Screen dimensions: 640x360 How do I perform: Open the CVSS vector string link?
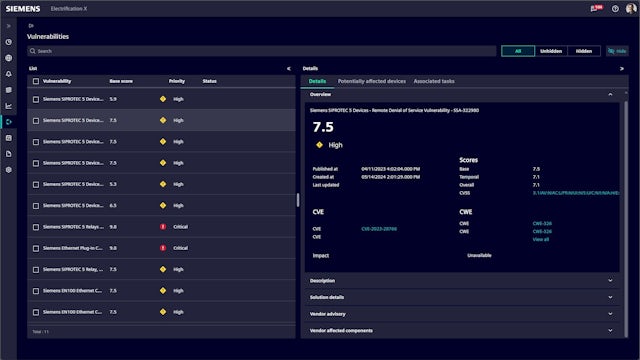click(x=576, y=193)
